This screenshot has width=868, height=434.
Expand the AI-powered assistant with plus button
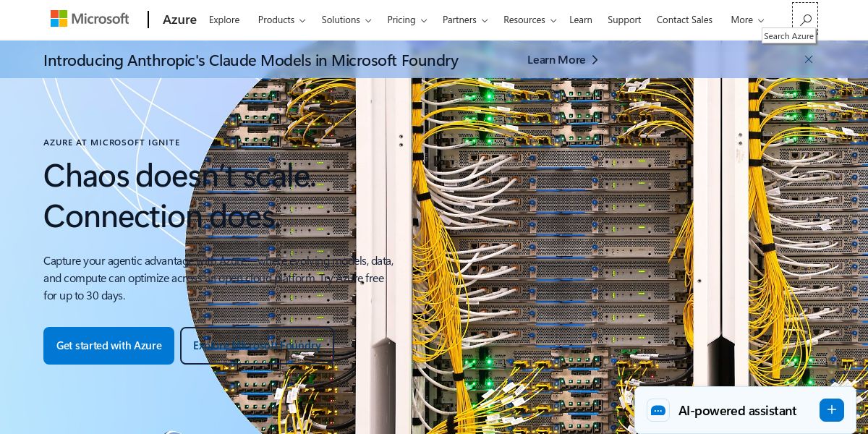(x=832, y=410)
